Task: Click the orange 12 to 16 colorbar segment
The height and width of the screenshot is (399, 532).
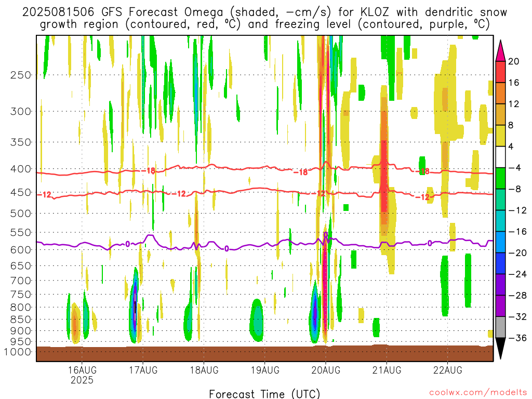Action: [x=500, y=93]
